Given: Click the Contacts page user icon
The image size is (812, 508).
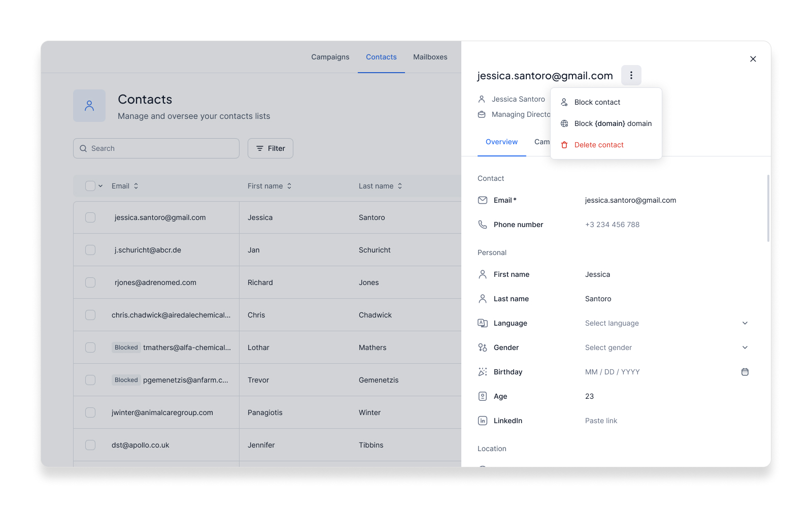Looking at the screenshot, I should tap(89, 106).
